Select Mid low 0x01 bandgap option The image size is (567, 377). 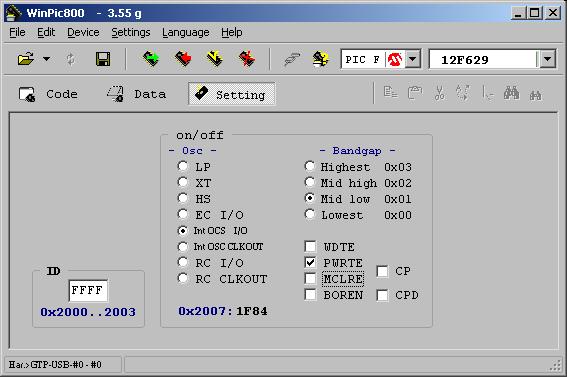coord(310,198)
